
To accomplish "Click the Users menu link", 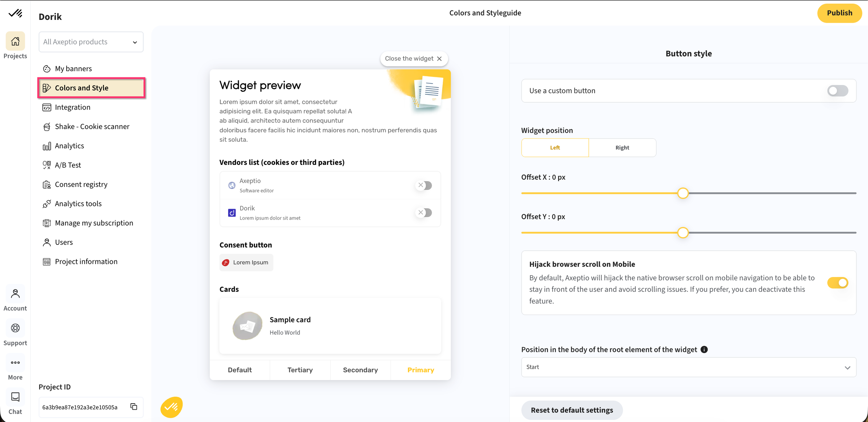I will click(91, 242).
